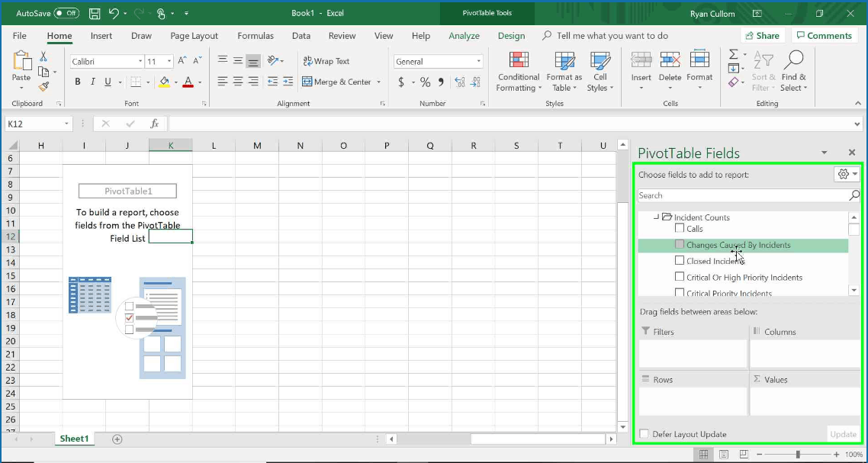Click the Comments button

[x=825, y=35]
